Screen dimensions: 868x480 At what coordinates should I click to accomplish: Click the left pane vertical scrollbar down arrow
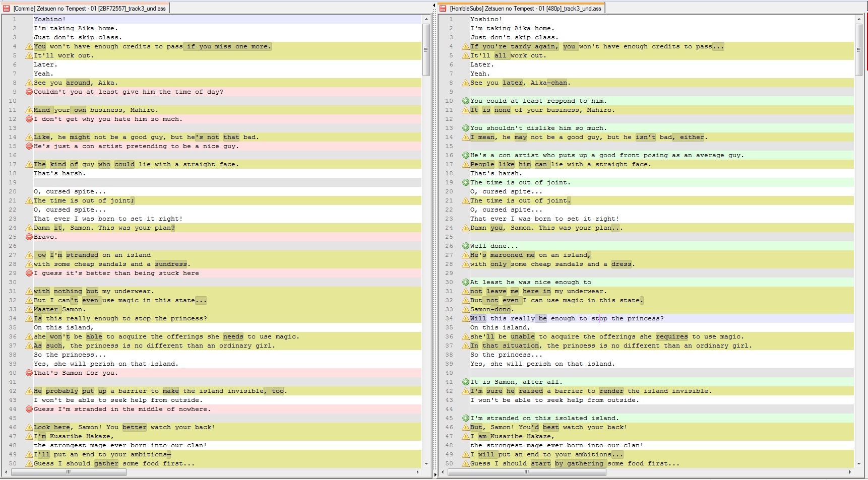tap(426, 464)
